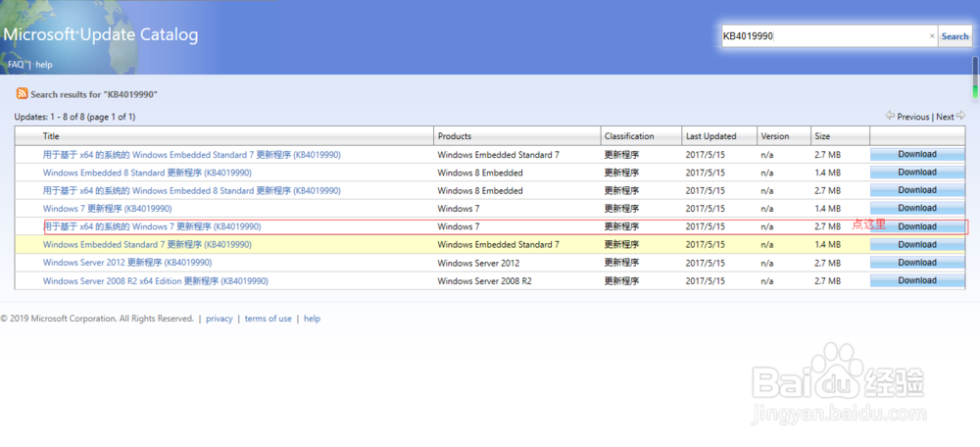The image size is (980, 447).
Task: Open the privacy link in footer
Action: coord(220,319)
